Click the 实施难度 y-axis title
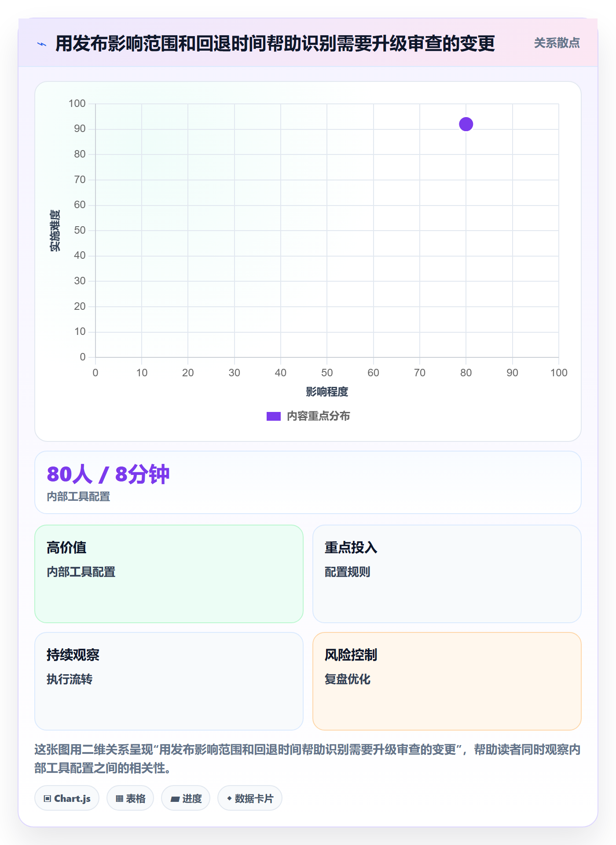Viewport: 616px width, 845px height. [x=55, y=231]
